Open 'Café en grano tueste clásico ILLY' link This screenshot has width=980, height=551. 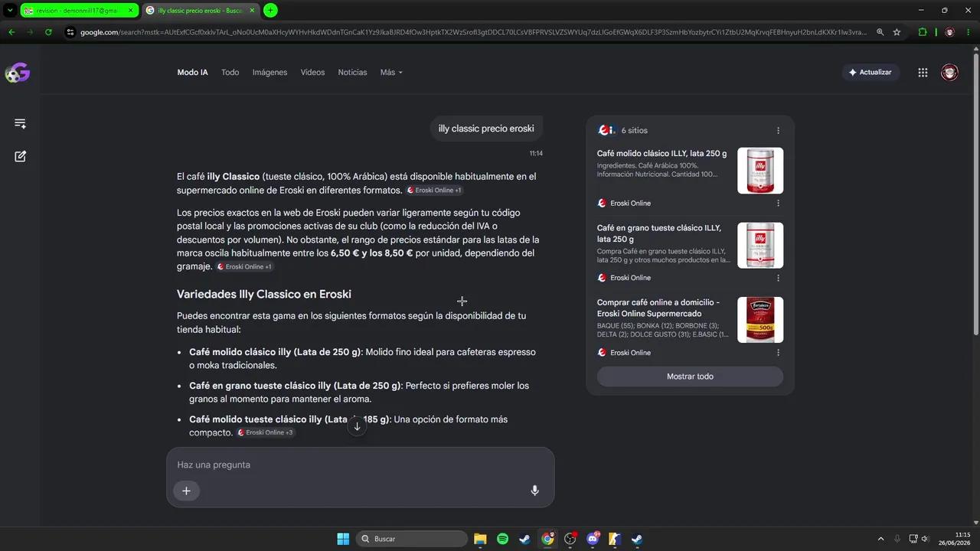pyautogui.click(x=659, y=233)
